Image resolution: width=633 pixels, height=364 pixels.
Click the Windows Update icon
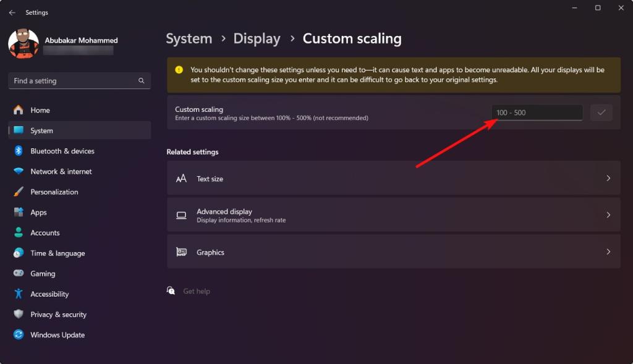19,334
